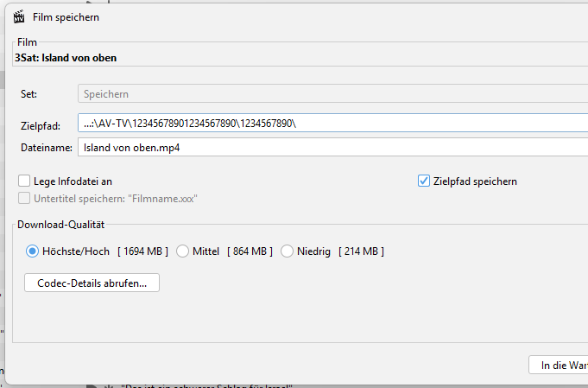Click the '[ 214 MB ]' size label

pos(361,251)
